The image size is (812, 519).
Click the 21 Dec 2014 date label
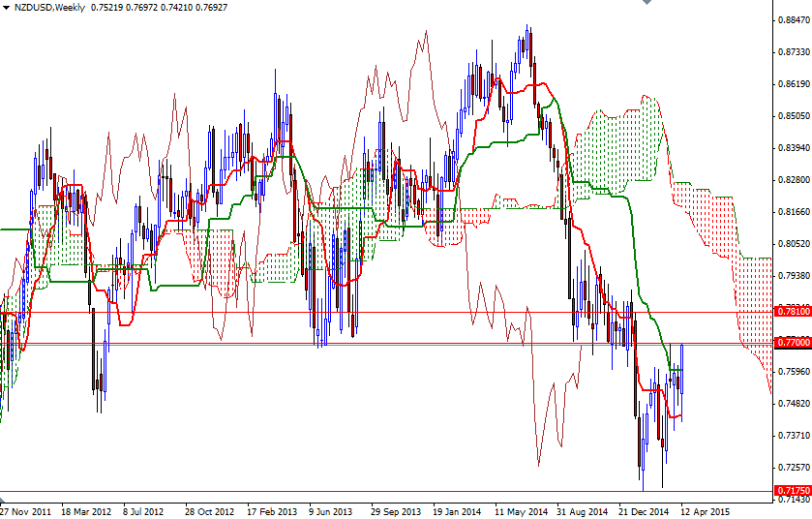(x=645, y=512)
